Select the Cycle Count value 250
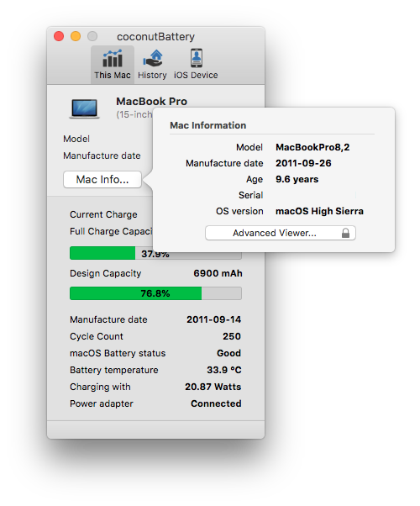Image resolution: width=420 pixels, height=506 pixels. point(232,336)
